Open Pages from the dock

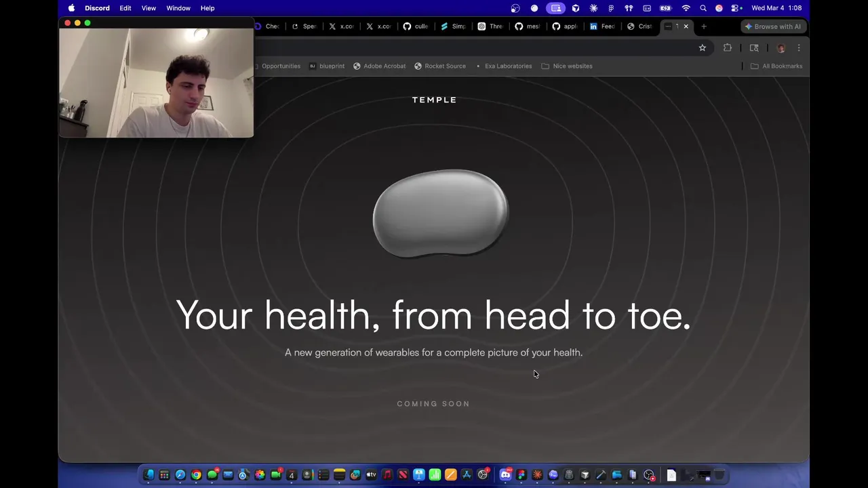(x=451, y=475)
